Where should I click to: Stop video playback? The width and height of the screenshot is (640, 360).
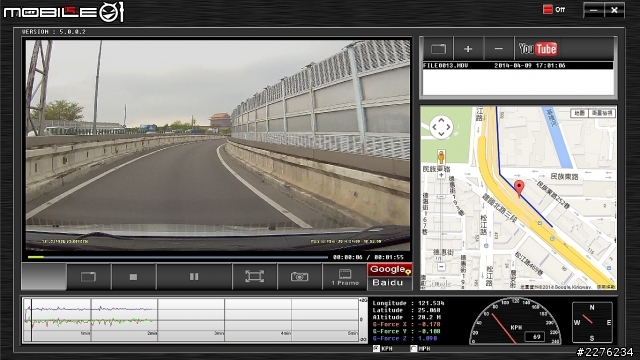(133, 277)
